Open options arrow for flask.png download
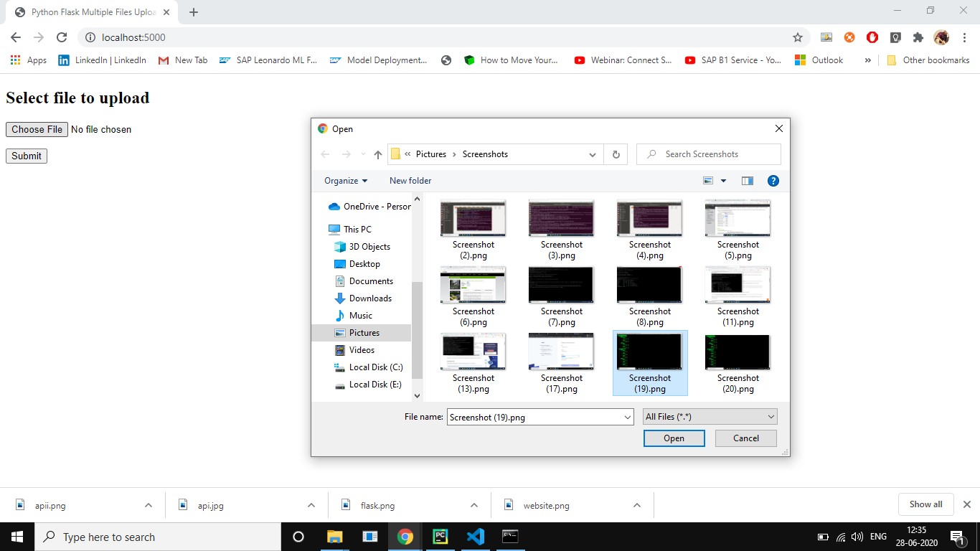980x551 pixels. (474, 505)
